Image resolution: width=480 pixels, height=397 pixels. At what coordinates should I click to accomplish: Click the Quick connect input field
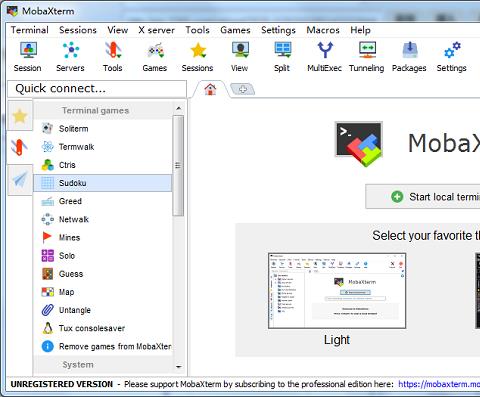[97, 89]
